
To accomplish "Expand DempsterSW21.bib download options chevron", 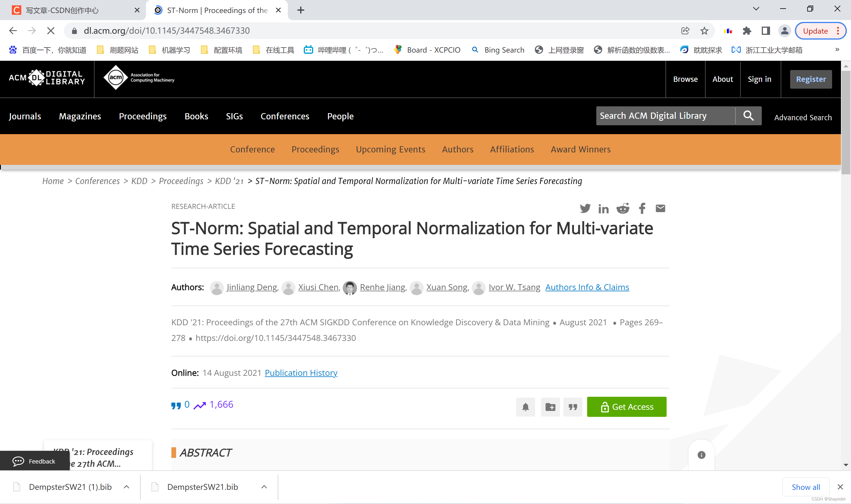I will (264, 487).
